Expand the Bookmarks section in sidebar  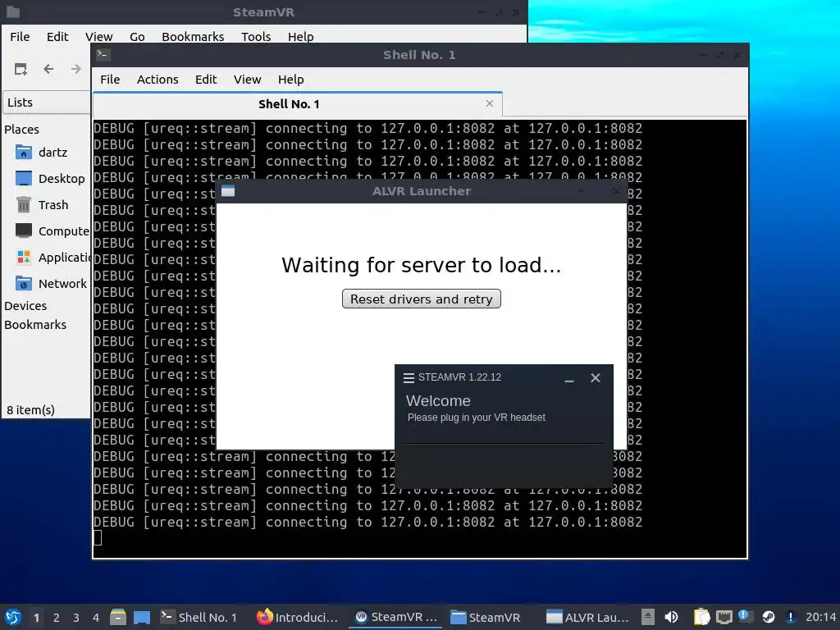(x=35, y=325)
